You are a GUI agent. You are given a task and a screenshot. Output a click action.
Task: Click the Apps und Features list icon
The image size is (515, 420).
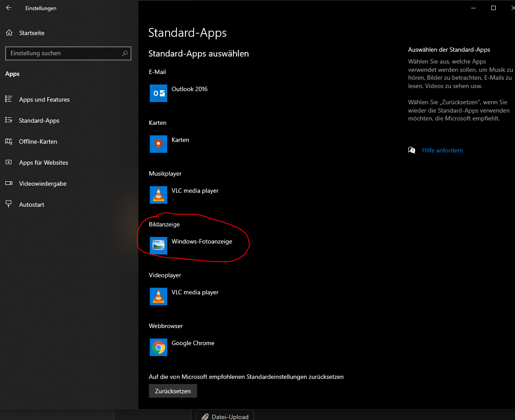(x=9, y=99)
